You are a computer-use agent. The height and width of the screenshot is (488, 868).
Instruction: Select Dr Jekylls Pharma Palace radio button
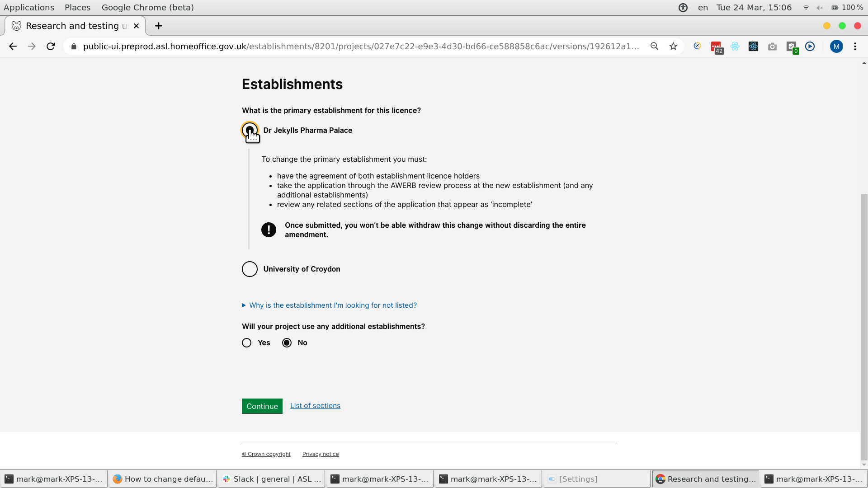point(249,130)
